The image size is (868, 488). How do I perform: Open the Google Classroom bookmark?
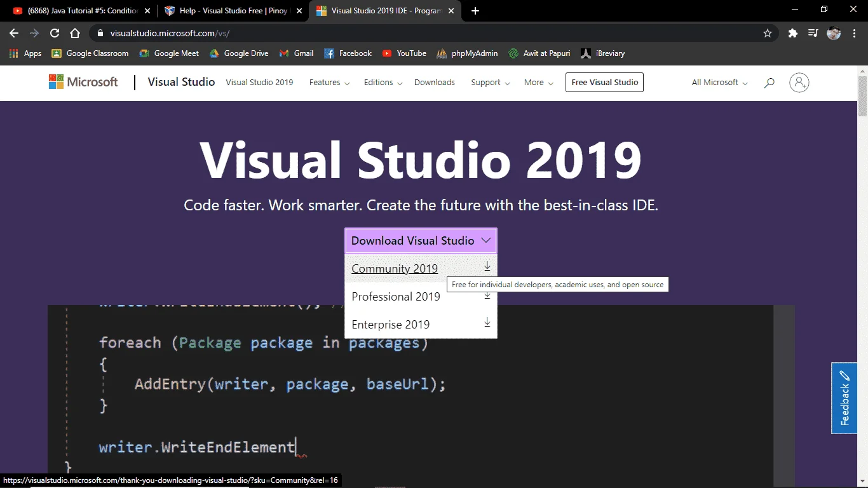point(90,53)
